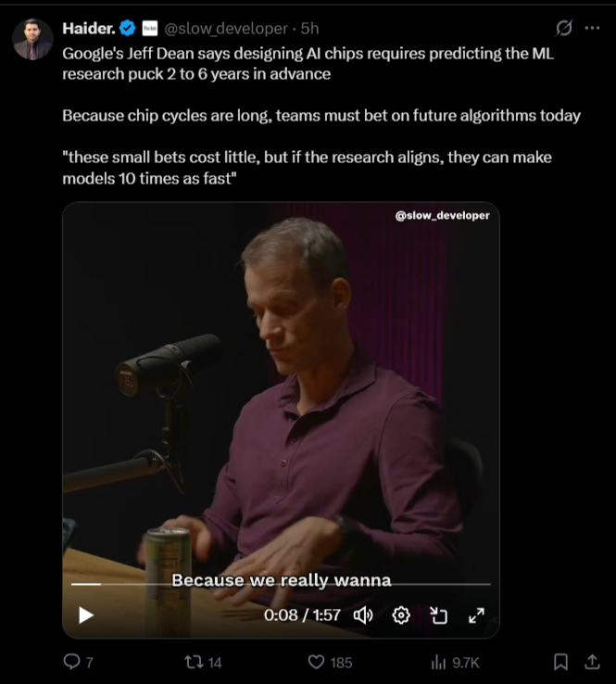Click the 5h timestamp link
The height and width of the screenshot is (684, 616).
pos(310,29)
